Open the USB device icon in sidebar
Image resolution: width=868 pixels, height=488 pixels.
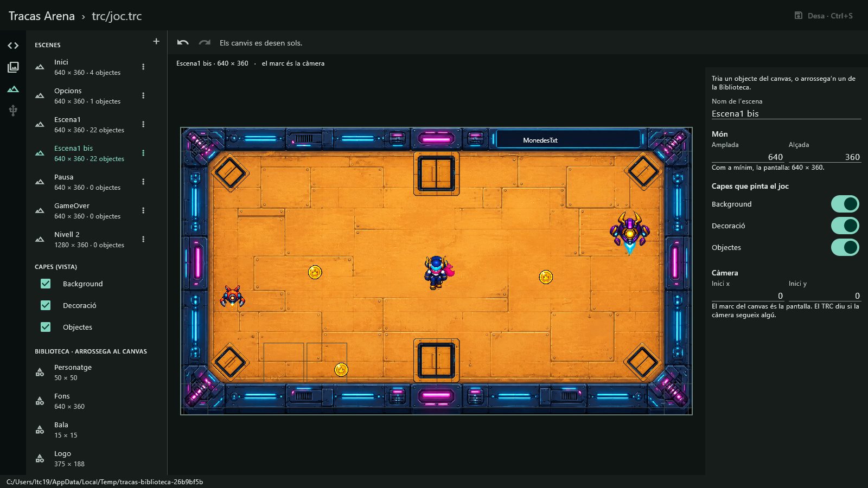13,111
